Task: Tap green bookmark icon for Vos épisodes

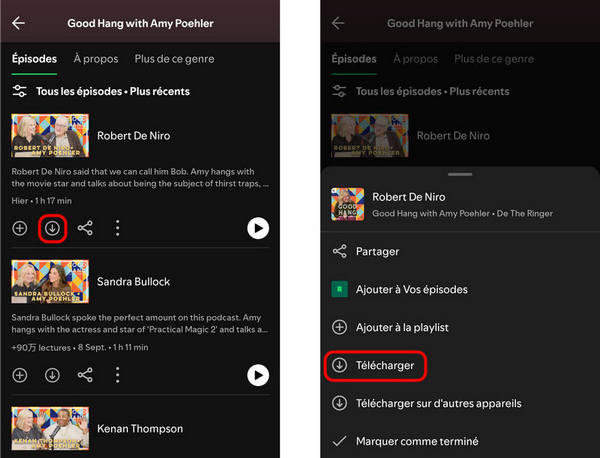Action: 339,289
